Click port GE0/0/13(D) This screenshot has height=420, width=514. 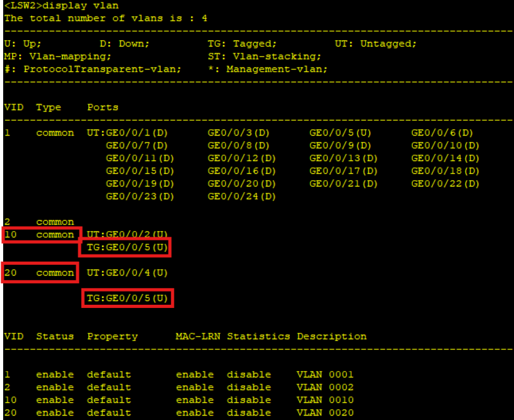(x=344, y=158)
